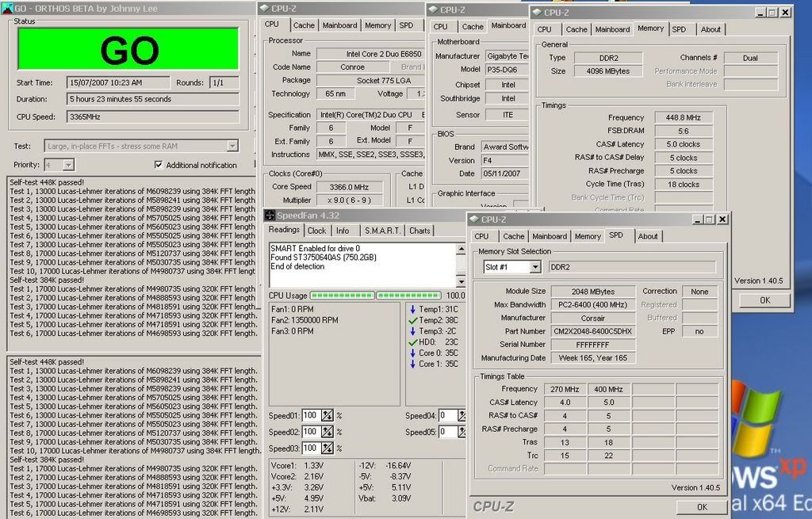Image resolution: width=812 pixels, height=519 pixels.
Task: Click the Core 1 down-arrow icon
Action: (412, 364)
